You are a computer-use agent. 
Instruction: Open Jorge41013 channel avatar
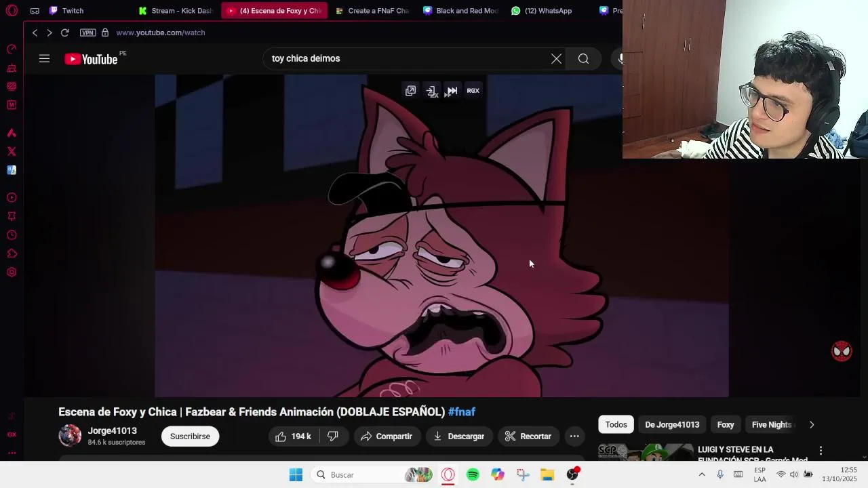70,436
